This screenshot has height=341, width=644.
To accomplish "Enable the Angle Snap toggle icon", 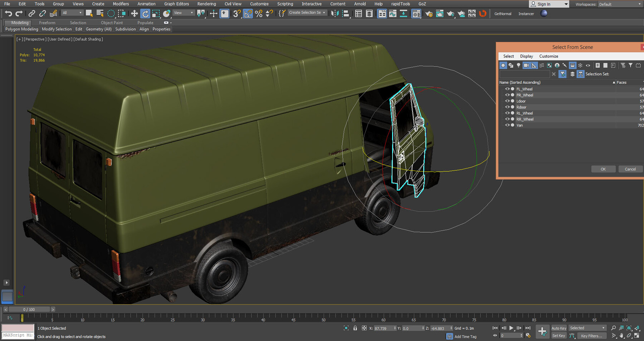I will coord(248,14).
